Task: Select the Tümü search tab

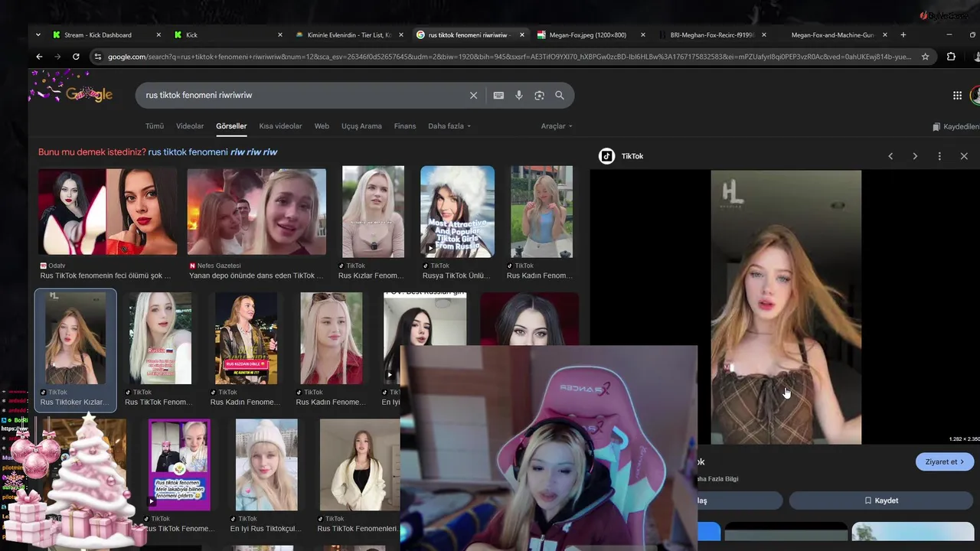Action: coord(155,126)
